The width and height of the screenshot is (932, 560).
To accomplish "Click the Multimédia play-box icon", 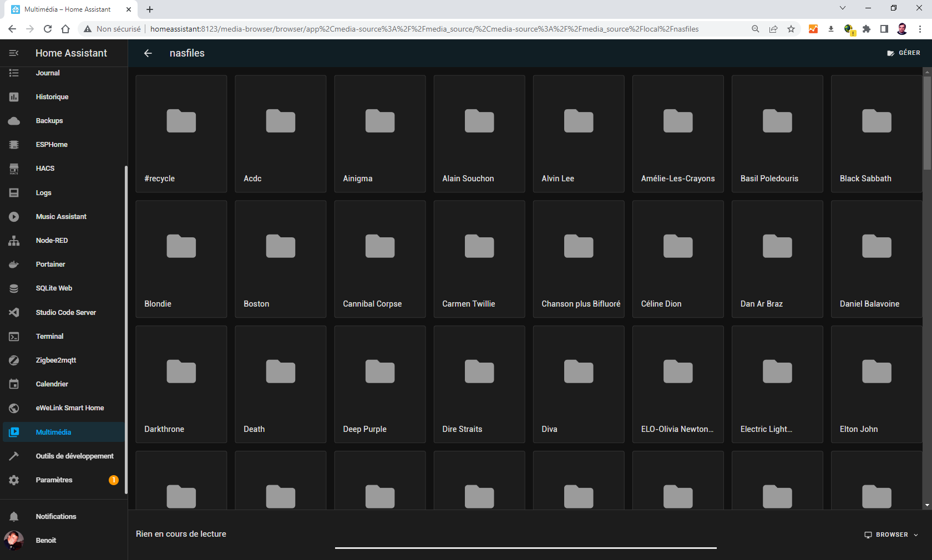I will (x=14, y=432).
